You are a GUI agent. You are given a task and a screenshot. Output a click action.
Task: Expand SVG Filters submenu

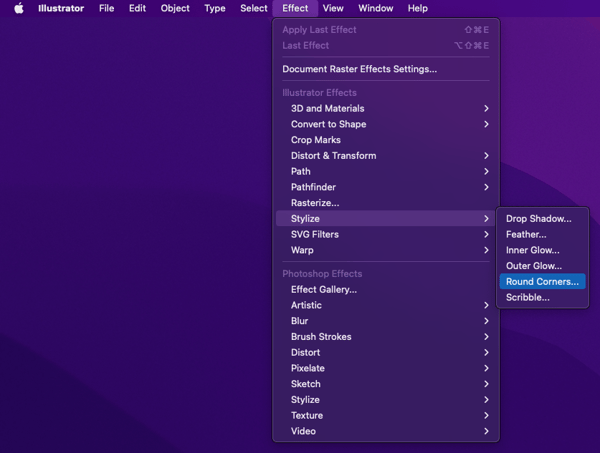[386, 234]
